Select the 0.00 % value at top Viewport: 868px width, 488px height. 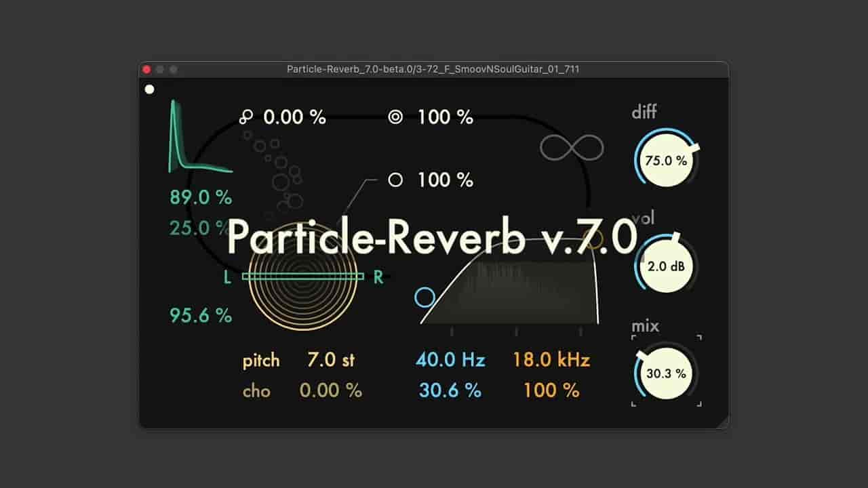tap(295, 117)
